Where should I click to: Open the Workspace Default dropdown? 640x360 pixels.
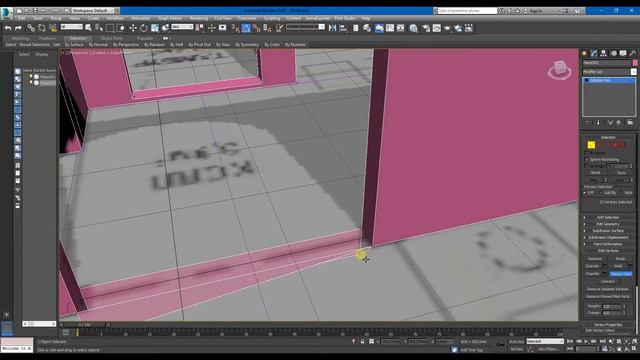tap(92, 10)
